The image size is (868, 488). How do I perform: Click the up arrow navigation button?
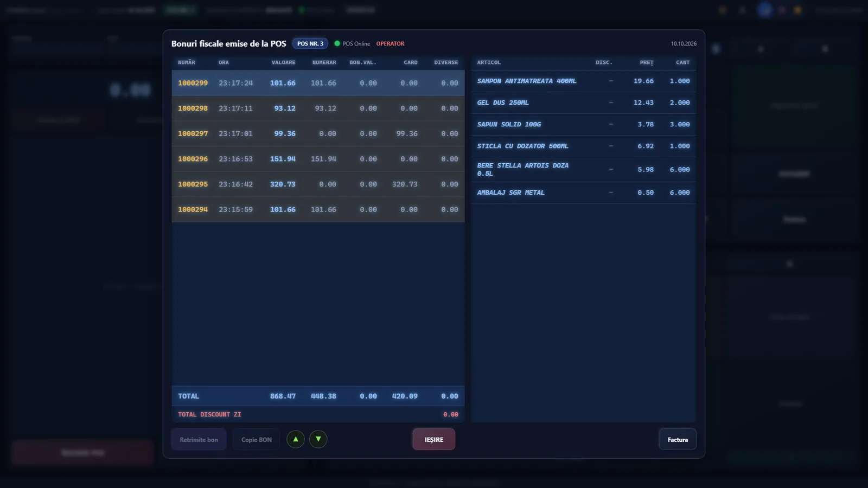click(296, 439)
